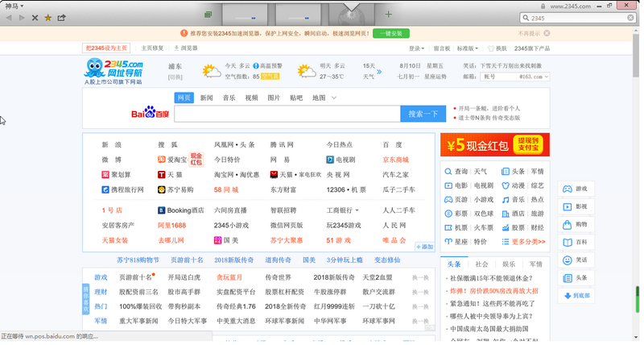Expand the 登录 dropdown
The height and width of the screenshot is (345, 644).
tap(417, 48)
